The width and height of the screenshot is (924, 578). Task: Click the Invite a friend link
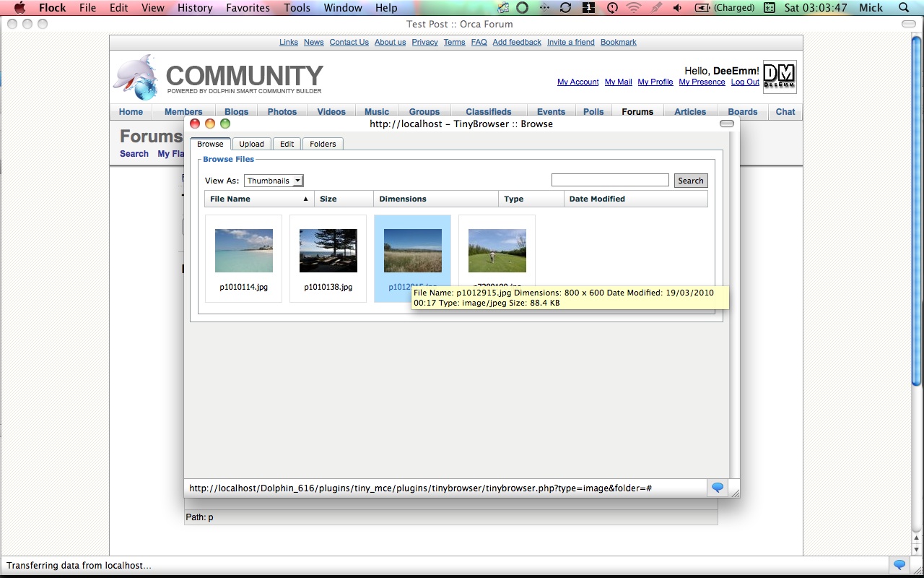(x=571, y=42)
